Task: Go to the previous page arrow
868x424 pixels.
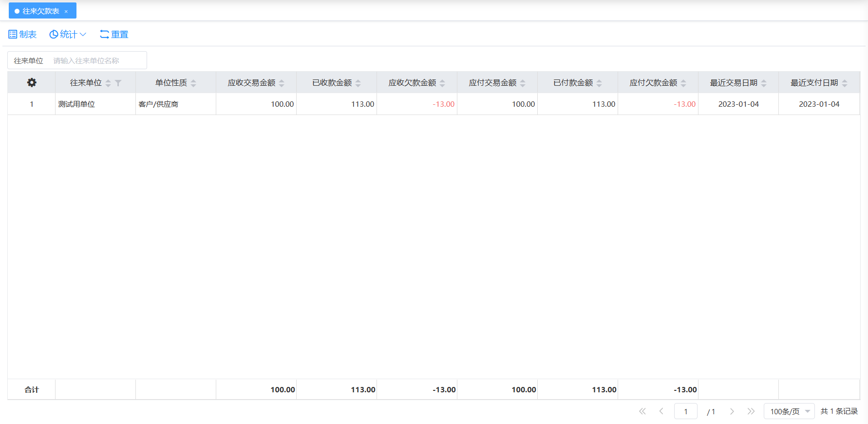Action: (x=661, y=411)
